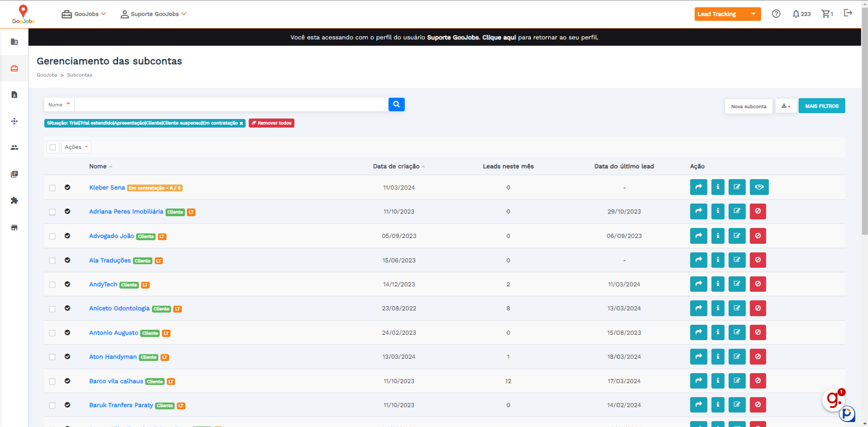
Task: Click the Subcontas breadcrumb item
Action: click(x=80, y=75)
